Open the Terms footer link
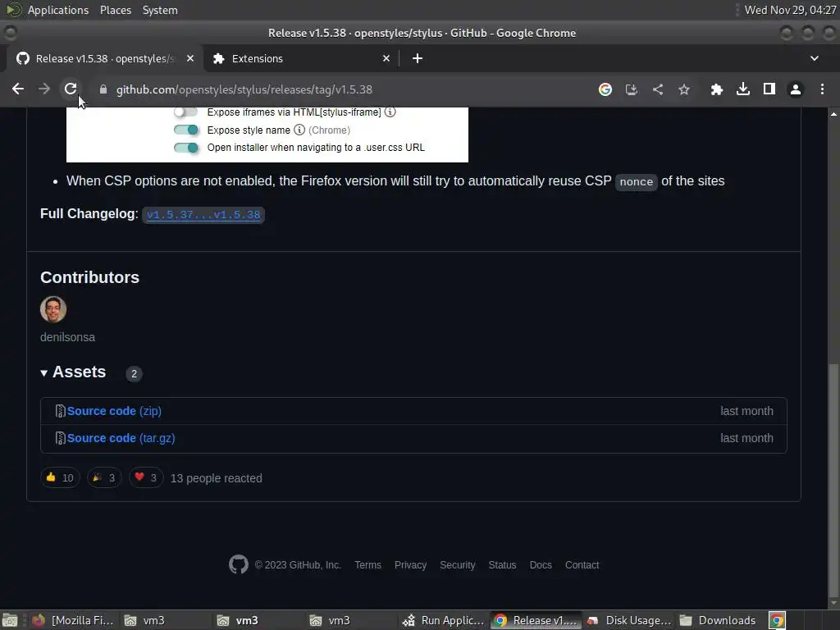Image resolution: width=840 pixels, height=630 pixels. click(x=368, y=565)
